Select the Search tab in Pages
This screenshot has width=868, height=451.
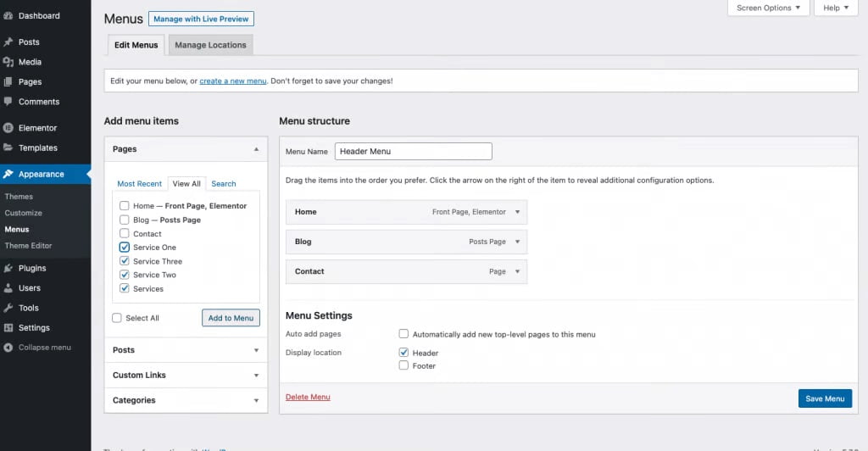pyautogui.click(x=224, y=184)
